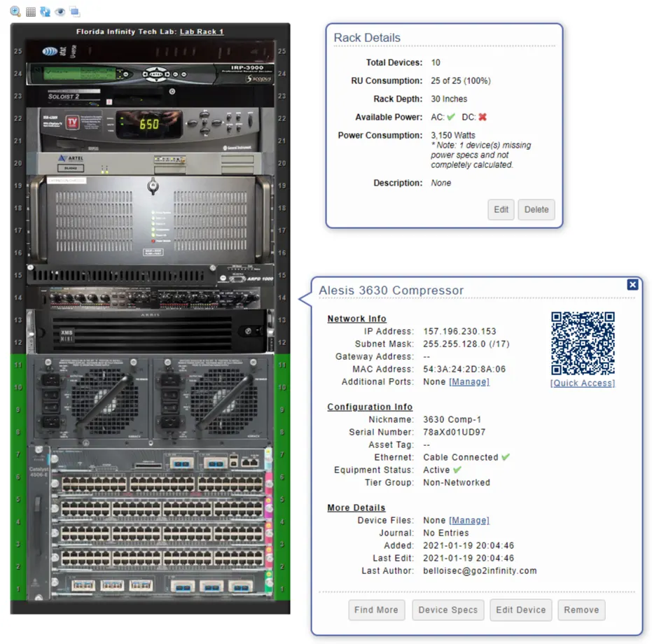Viewport: 652px width, 644px height.
Task: Click the More Details heading
Action: 356,507
